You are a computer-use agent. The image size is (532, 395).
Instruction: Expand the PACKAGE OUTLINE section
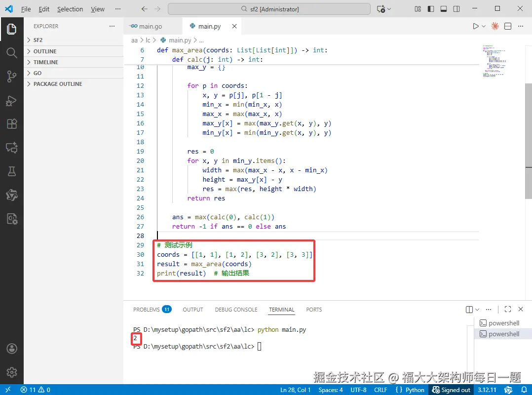74,84
